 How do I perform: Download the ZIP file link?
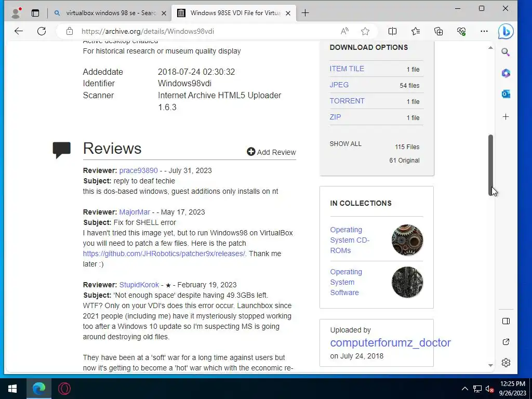coord(335,117)
